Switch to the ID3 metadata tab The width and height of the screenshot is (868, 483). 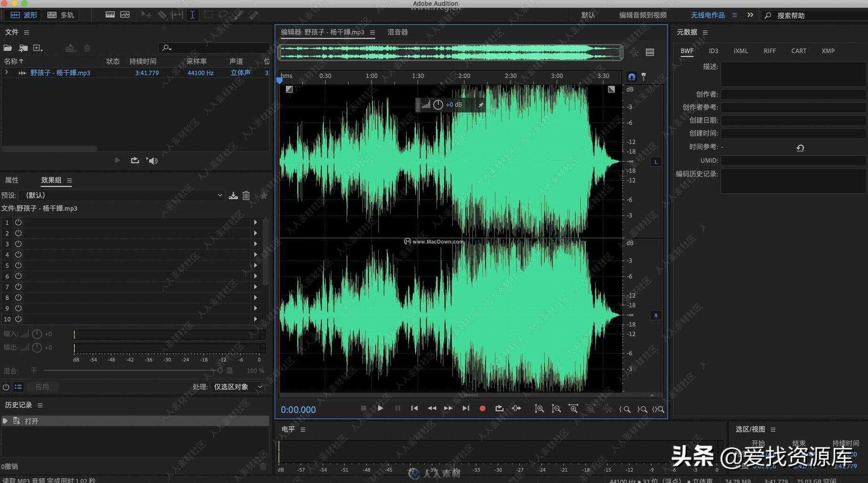click(714, 51)
